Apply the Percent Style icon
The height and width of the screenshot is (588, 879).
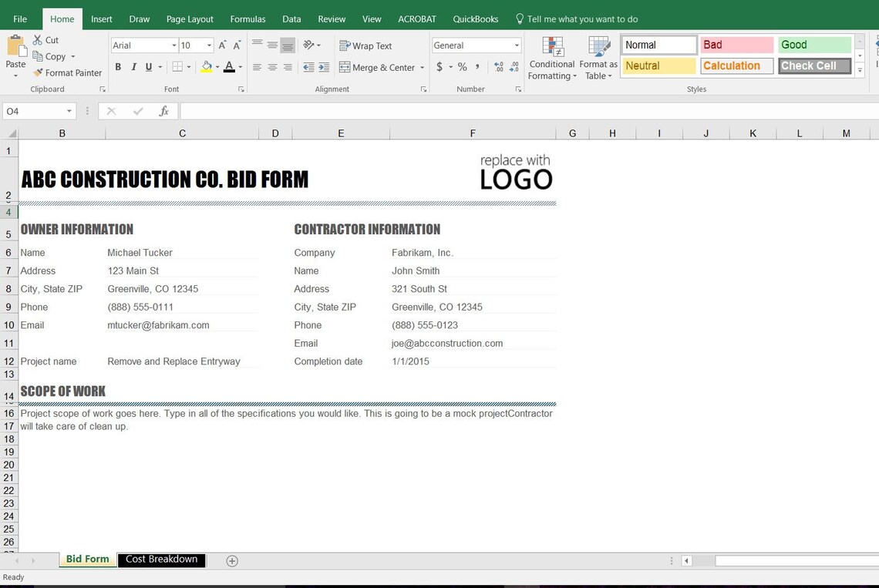tap(462, 67)
